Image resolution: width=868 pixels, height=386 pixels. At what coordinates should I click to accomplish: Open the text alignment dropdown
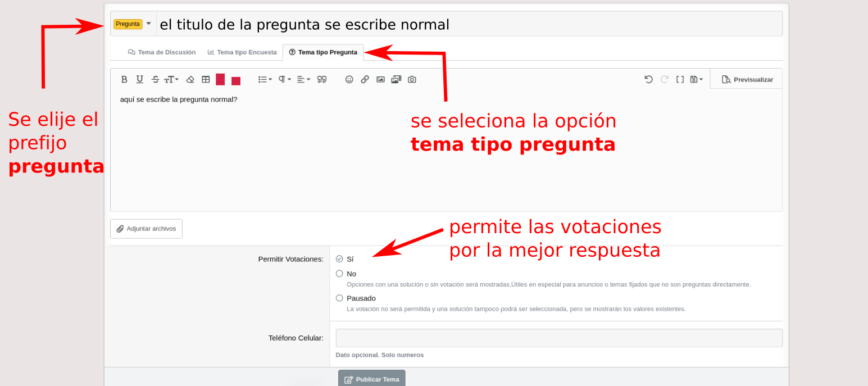(302, 79)
